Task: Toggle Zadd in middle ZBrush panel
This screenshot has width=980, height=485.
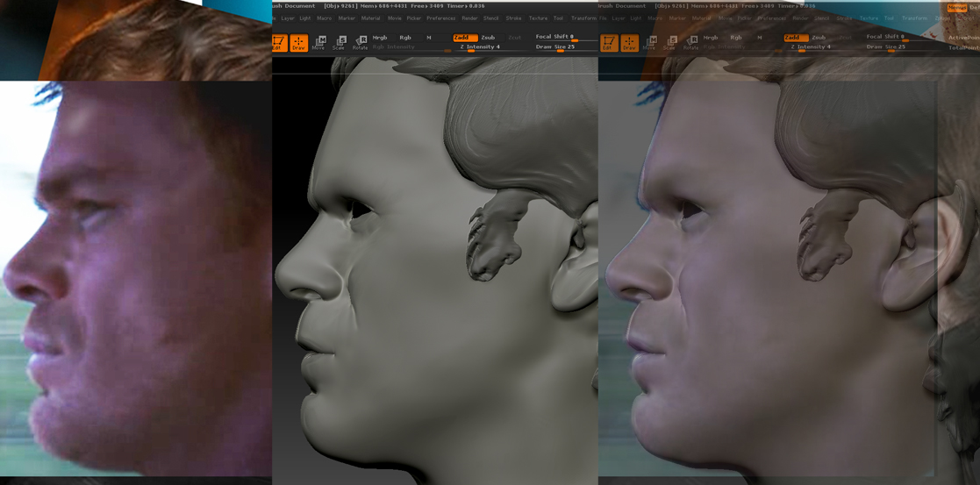Action: [465, 38]
